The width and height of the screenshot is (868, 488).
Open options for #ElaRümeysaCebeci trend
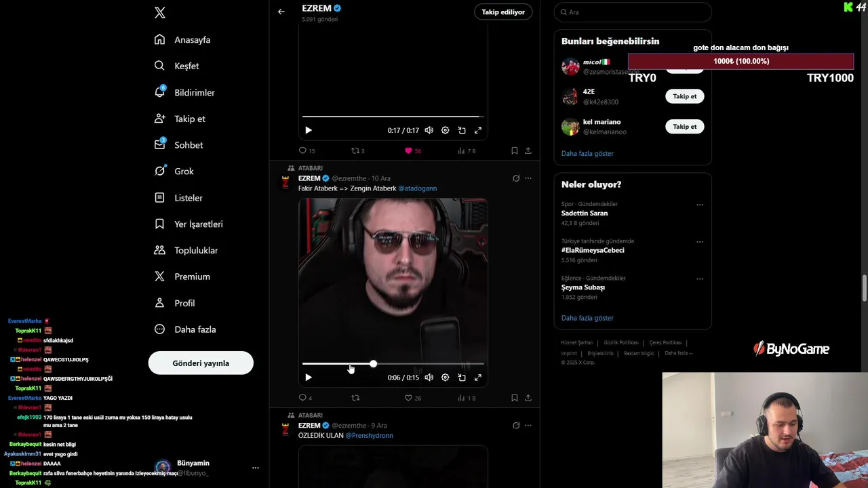[x=700, y=242]
